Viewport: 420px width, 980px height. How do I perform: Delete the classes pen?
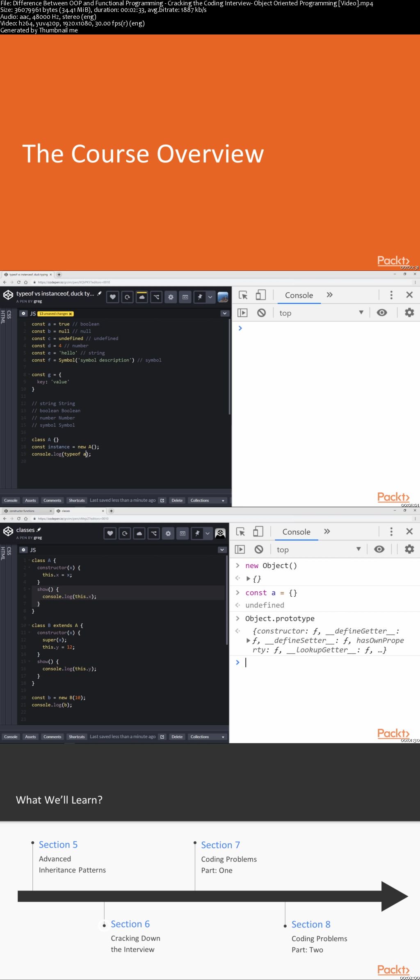point(177,737)
